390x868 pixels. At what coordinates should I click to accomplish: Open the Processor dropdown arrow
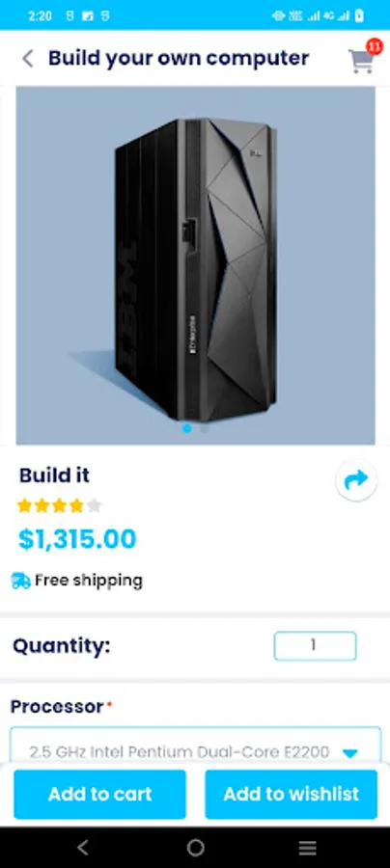(350, 753)
